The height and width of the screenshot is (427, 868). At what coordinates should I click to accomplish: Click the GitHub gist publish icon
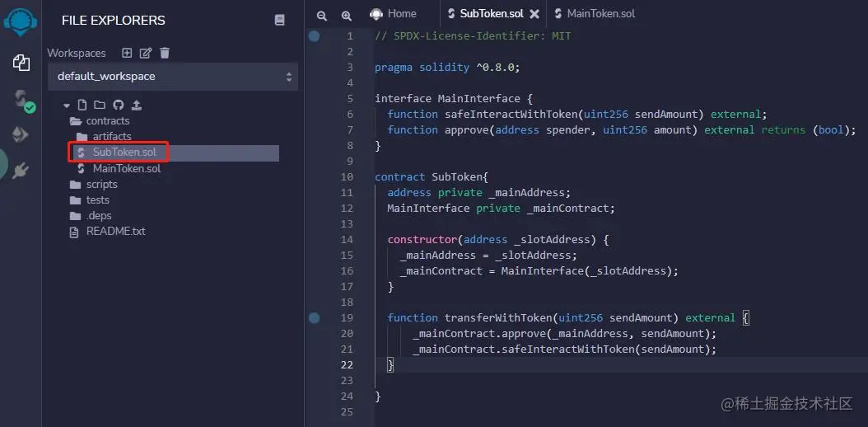[x=118, y=106]
